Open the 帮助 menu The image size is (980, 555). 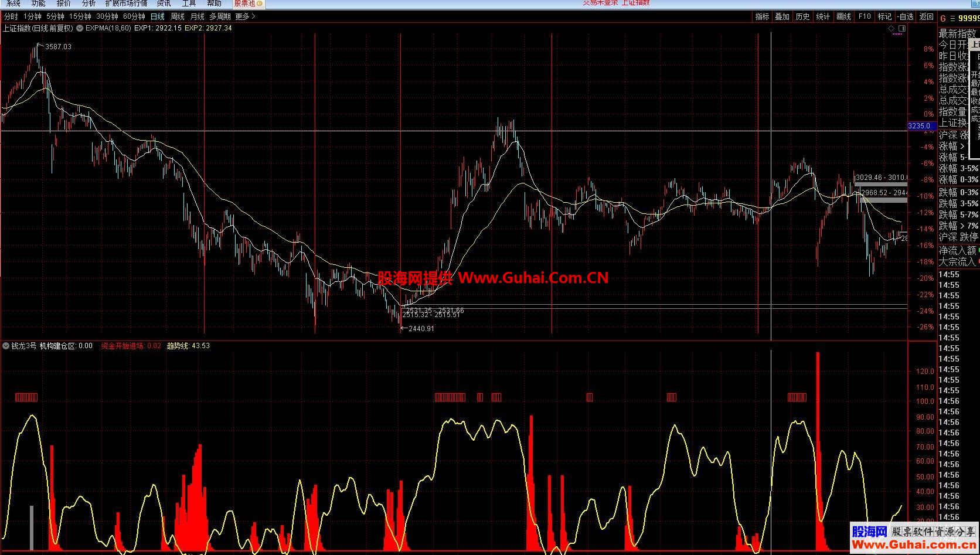[214, 4]
